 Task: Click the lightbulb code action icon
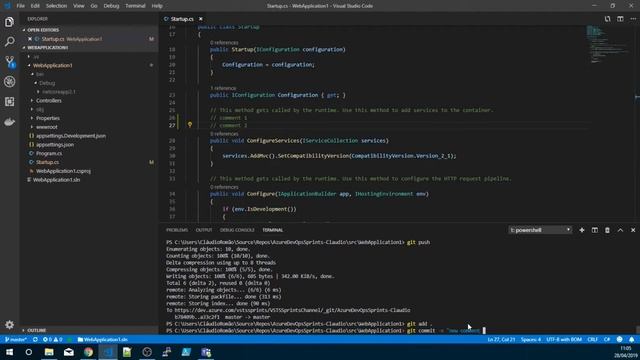point(190,125)
